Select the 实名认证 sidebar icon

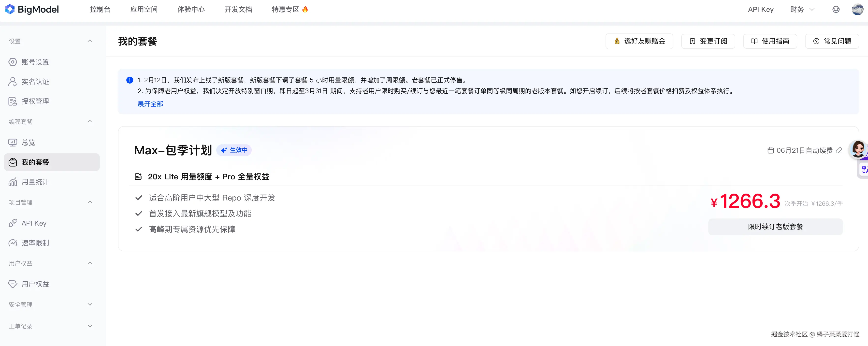pos(13,82)
